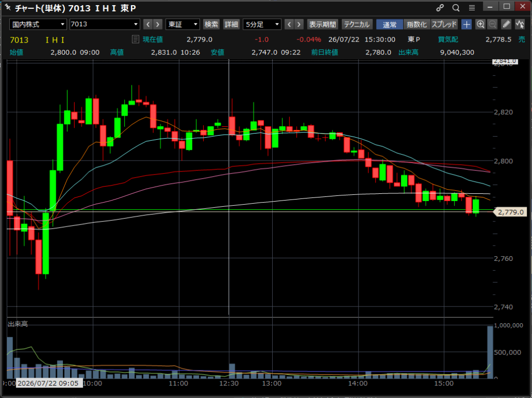Click the 安値 value 2,747.0
The width and height of the screenshot is (532, 398).
264,52
